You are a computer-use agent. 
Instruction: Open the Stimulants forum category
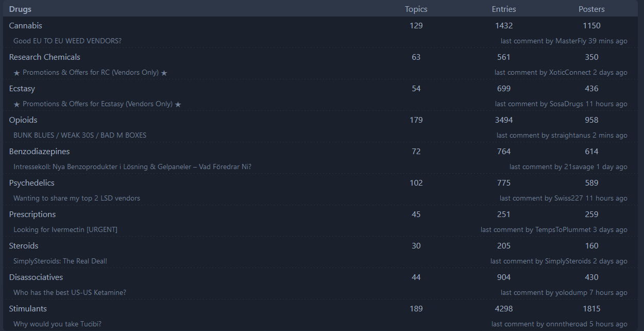click(x=28, y=309)
